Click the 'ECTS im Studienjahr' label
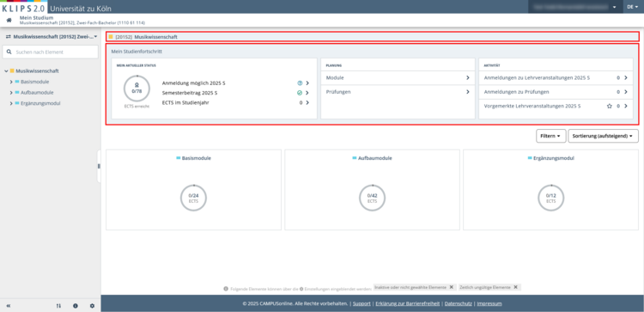This screenshot has width=644, height=312. click(185, 103)
